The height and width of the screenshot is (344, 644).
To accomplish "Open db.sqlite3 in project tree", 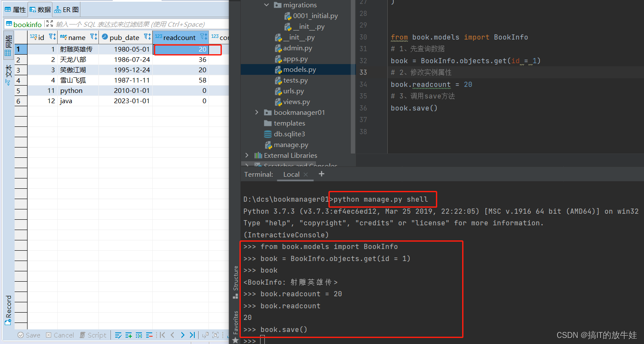I will pyautogui.click(x=285, y=134).
